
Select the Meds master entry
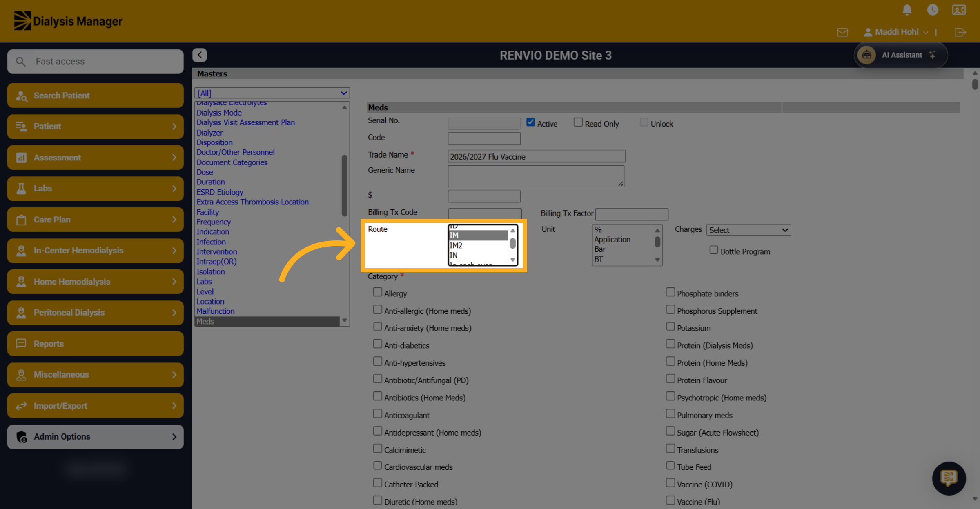click(x=267, y=322)
